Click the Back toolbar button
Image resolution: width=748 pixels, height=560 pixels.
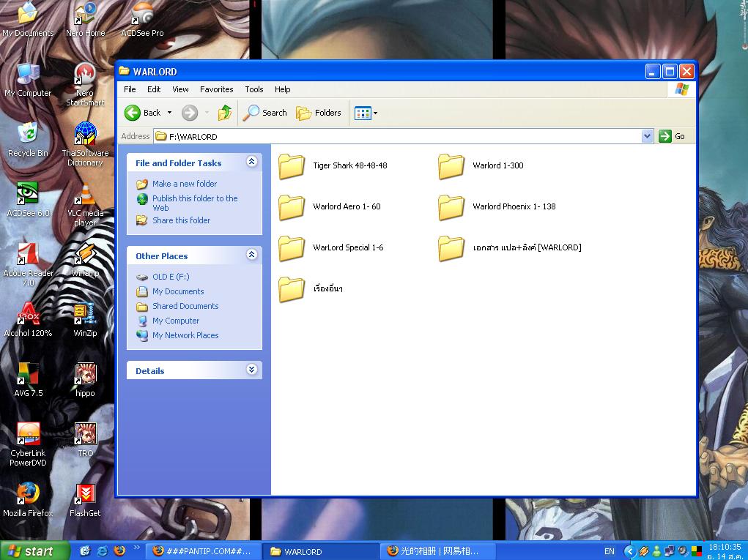tap(143, 113)
